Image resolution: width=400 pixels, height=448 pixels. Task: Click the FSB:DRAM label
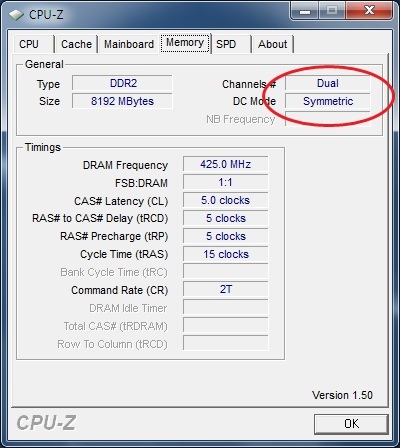pyautogui.click(x=141, y=183)
